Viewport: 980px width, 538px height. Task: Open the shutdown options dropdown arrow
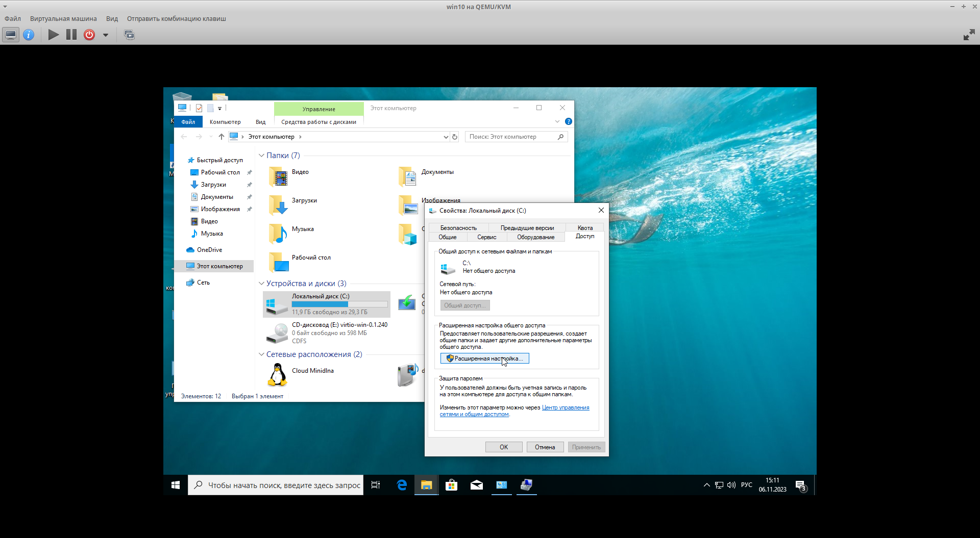click(106, 35)
